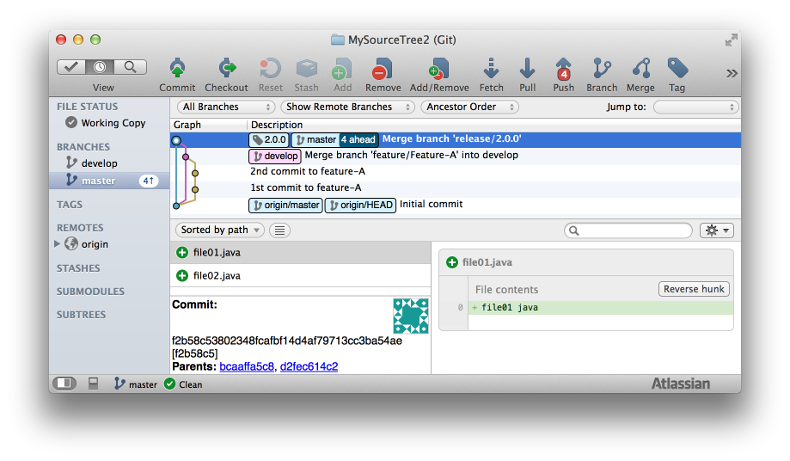
Task: Select file02.java in the file list
Action: [x=300, y=276]
